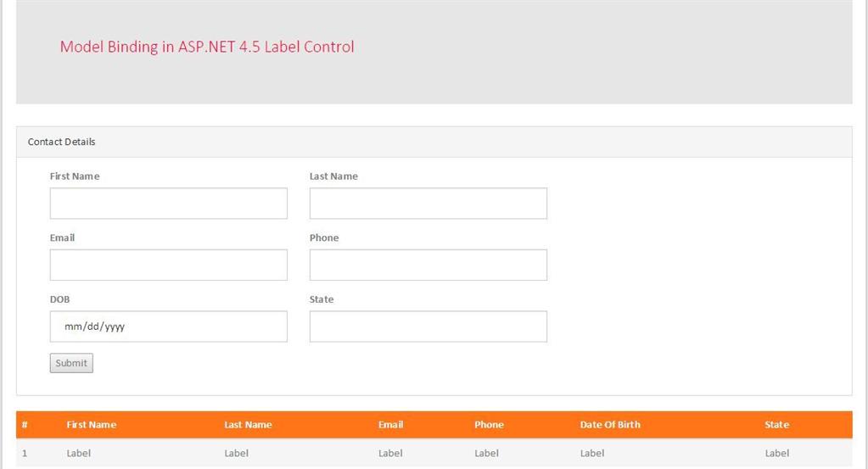
Task: Click the Contact Details panel heading
Action: [x=61, y=142]
